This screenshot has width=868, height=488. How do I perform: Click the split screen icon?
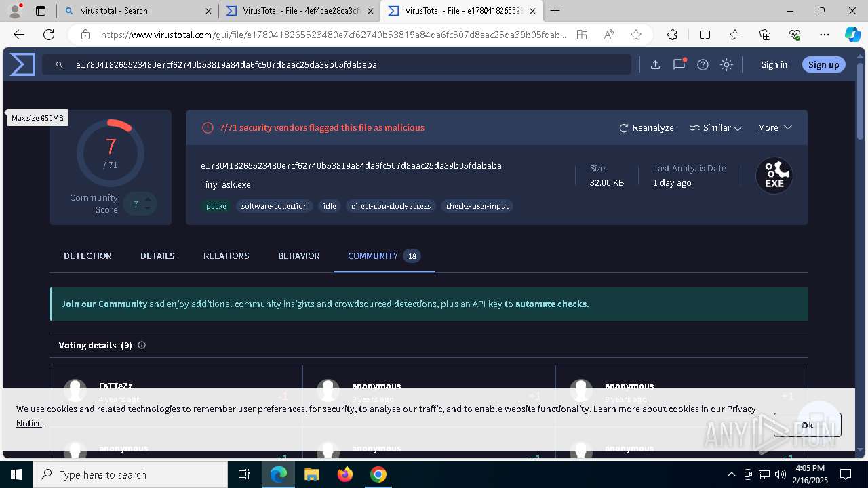(705, 35)
